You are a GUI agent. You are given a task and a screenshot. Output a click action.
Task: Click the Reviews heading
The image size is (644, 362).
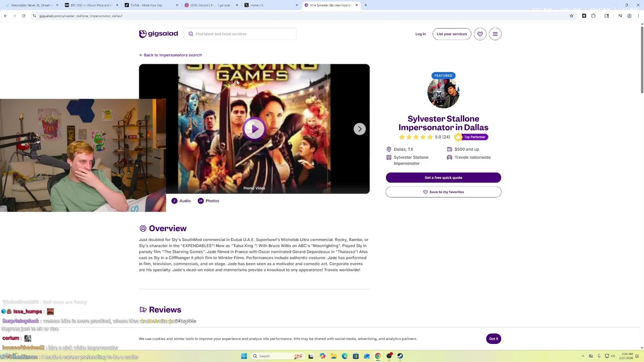tap(165, 310)
